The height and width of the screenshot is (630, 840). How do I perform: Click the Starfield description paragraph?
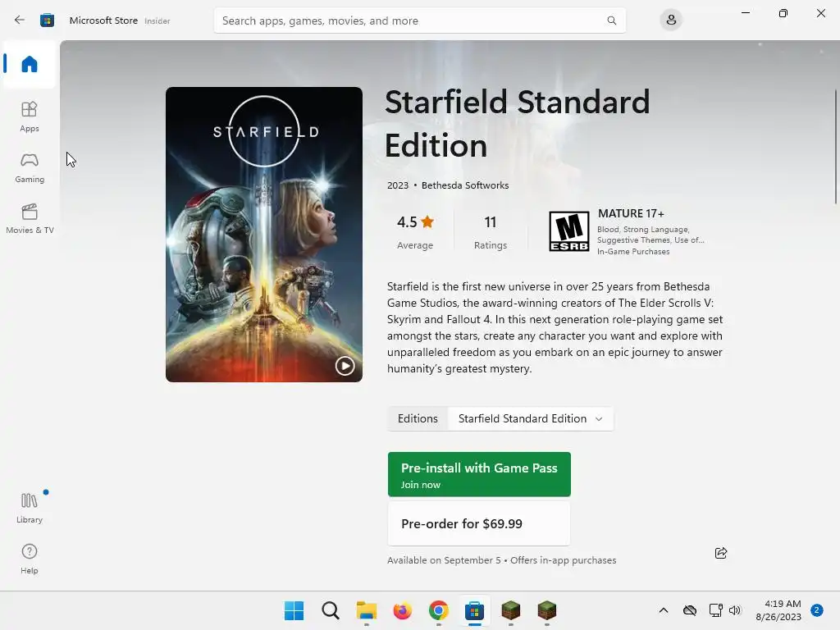click(x=555, y=327)
